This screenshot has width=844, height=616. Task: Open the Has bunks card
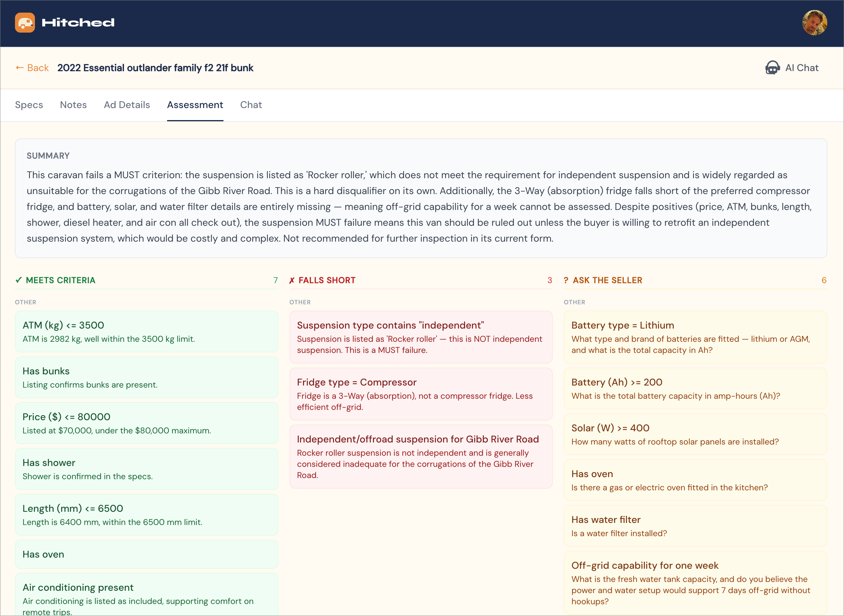[x=147, y=377]
